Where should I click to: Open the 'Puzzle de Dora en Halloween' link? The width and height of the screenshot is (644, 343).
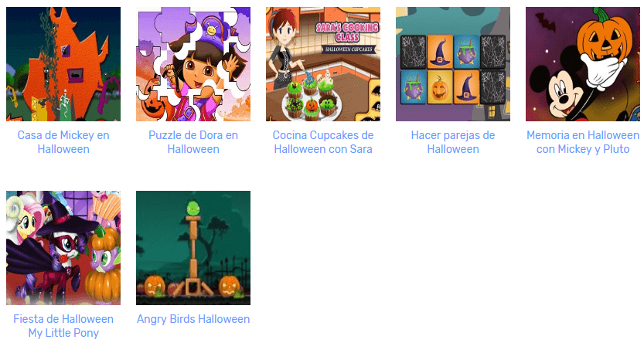[193, 142]
